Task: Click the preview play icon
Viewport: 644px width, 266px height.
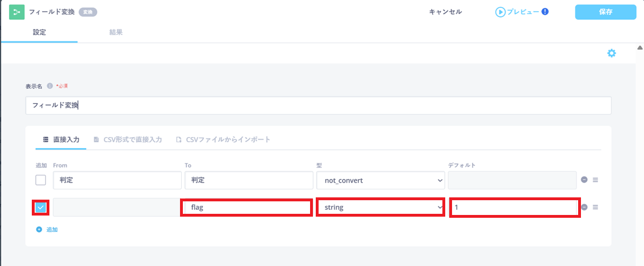Action: pyautogui.click(x=500, y=12)
